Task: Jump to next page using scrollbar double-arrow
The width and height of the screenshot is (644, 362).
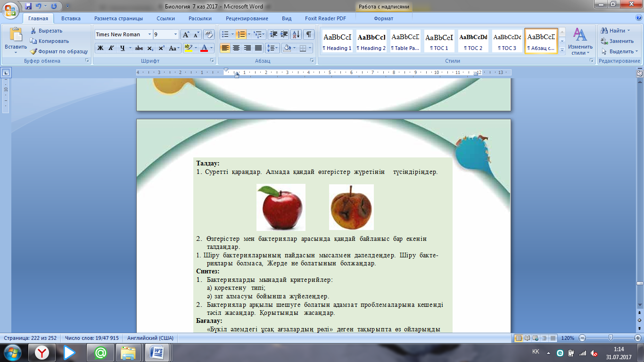Action: pos(640,328)
